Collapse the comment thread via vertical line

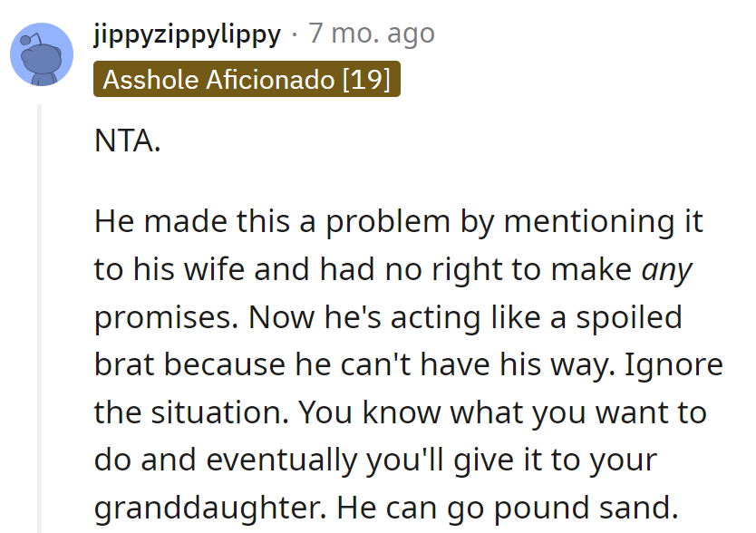39,317
